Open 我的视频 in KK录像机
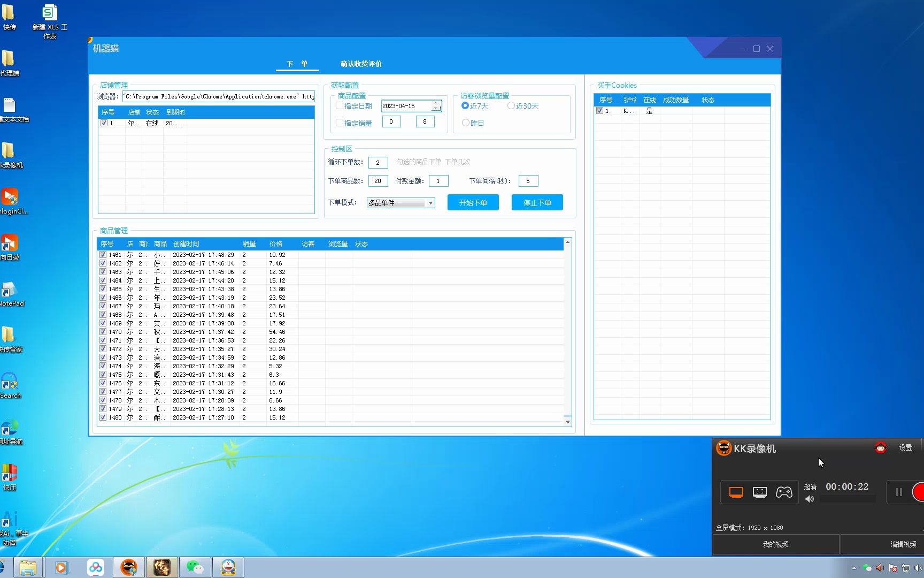This screenshot has height=578, width=924. [775, 544]
